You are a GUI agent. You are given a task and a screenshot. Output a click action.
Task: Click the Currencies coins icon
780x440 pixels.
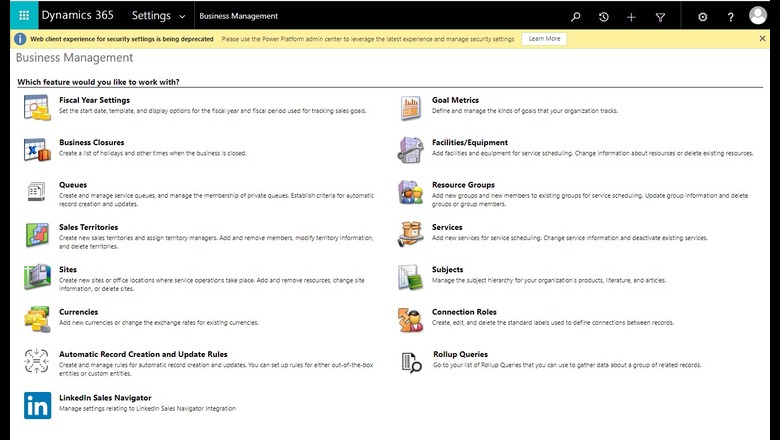(x=37, y=319)
